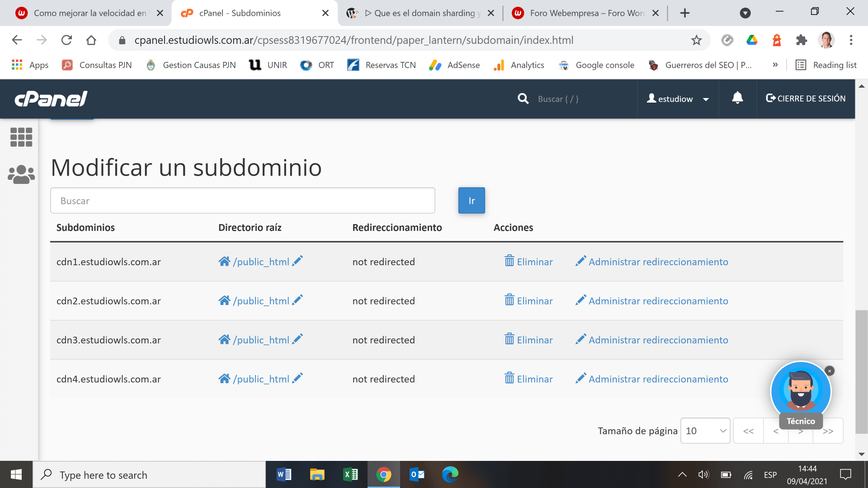The width and height of the screenshot is (868, 488).
Task: Click Administrar redireccionamiento for cdn3
Action: 658,340
